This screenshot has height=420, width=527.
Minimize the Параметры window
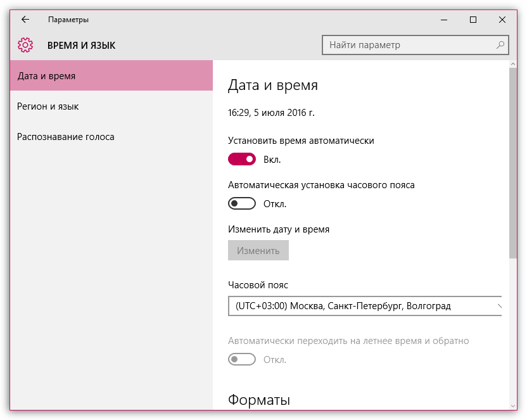coord(444,20)
